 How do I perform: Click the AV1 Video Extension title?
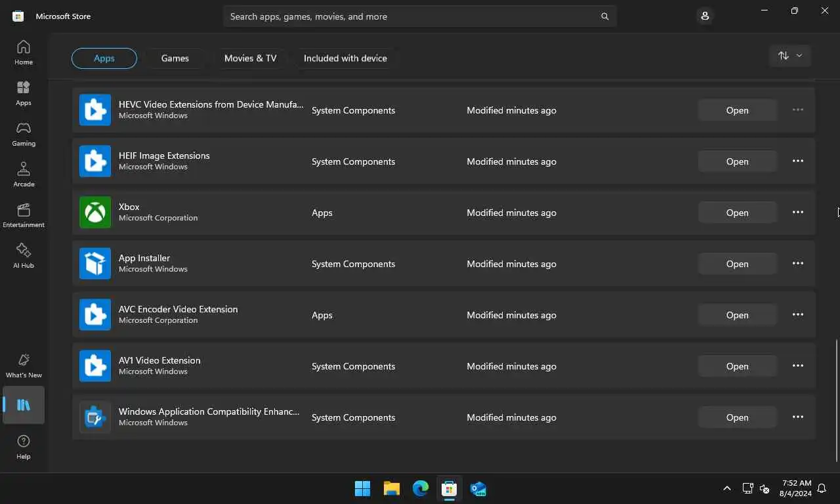pyautogui.click(x=159, y=360)
